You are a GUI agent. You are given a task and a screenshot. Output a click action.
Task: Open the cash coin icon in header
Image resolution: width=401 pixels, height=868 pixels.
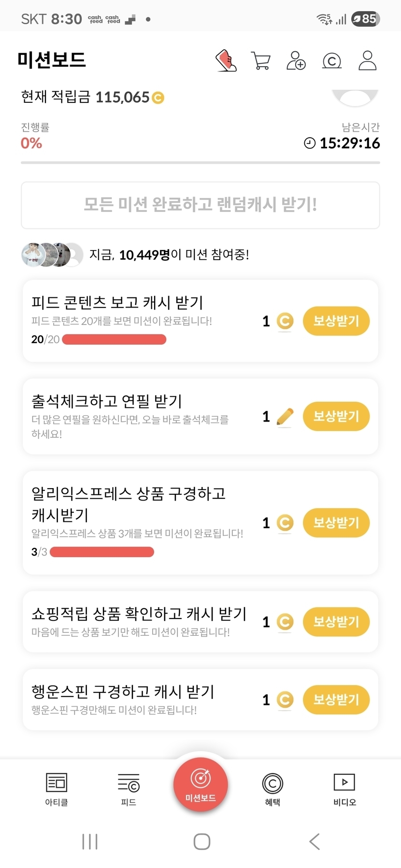point(331,61)
